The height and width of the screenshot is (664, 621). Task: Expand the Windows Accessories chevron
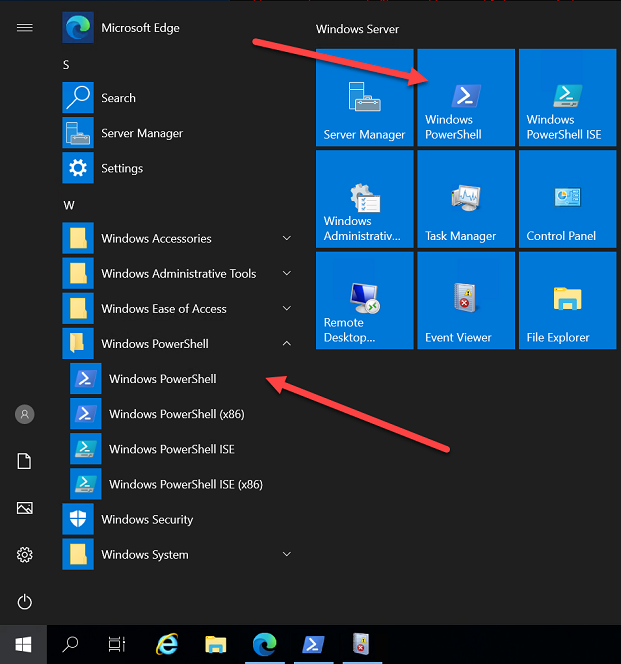click(287, 238)
